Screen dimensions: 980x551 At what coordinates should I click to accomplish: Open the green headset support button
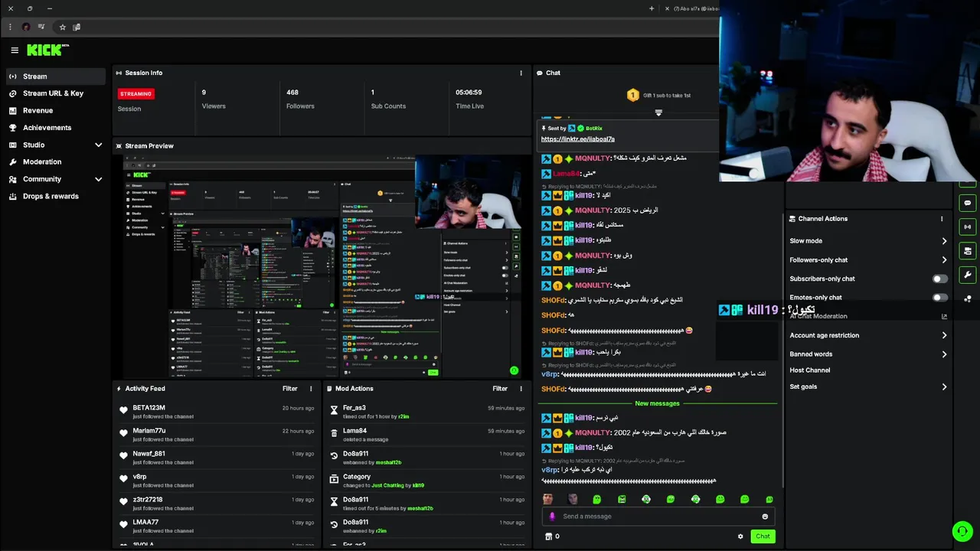pyautogui.click(x=962, y=531)
